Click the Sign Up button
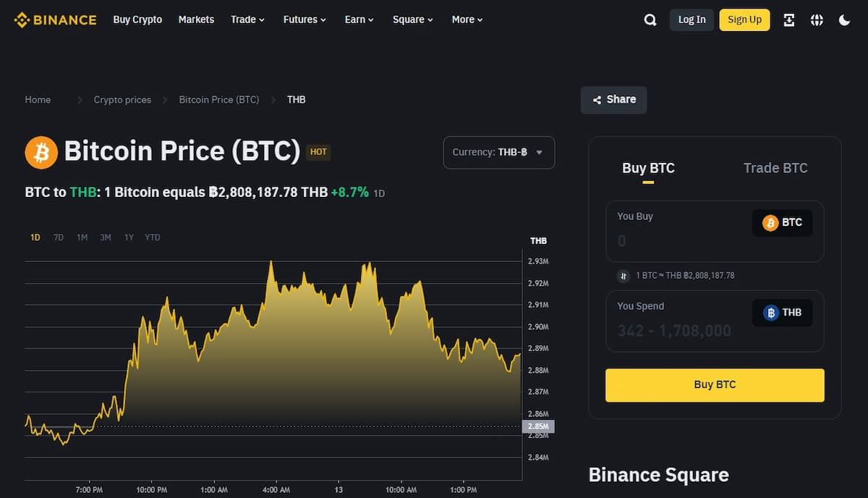 pyautogui.click(x=744, y=20)
